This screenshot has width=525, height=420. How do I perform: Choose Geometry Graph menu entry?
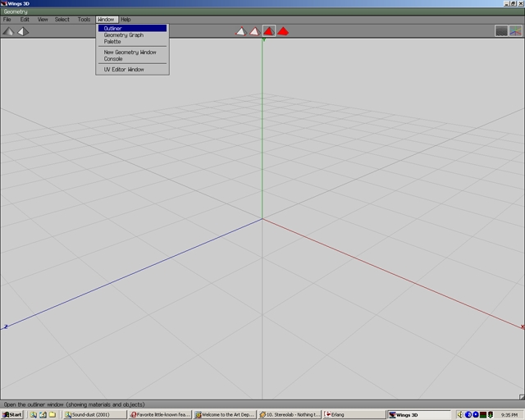(x=132, y=34)
